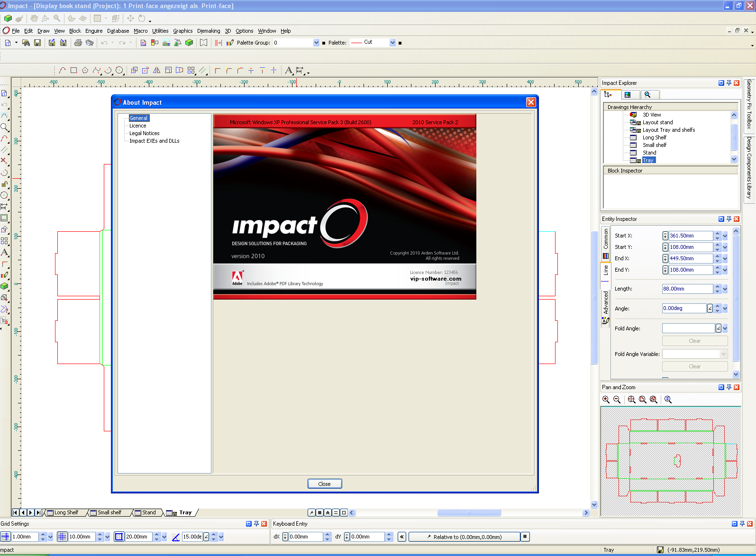Select the circle draw tool
756x556 pixels.
click(x=119, y=70)
